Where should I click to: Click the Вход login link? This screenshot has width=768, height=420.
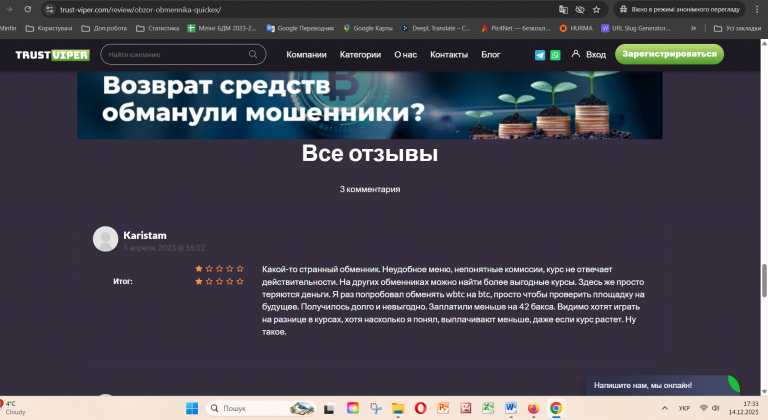click(589, 54)
